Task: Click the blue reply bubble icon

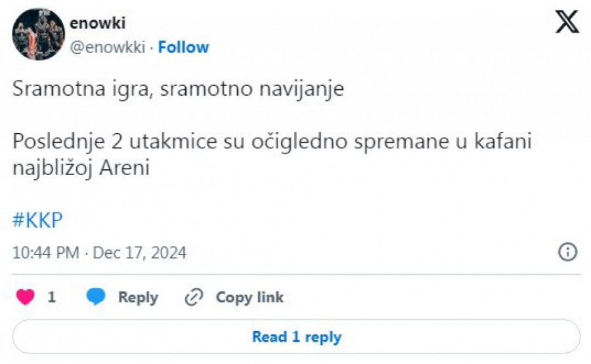Action: 96,297
